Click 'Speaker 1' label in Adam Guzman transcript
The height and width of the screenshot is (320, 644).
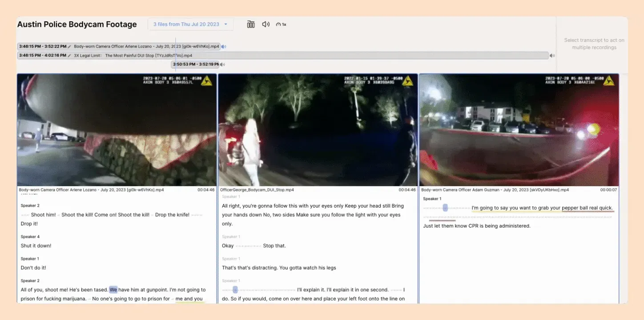tap(432, 199)
